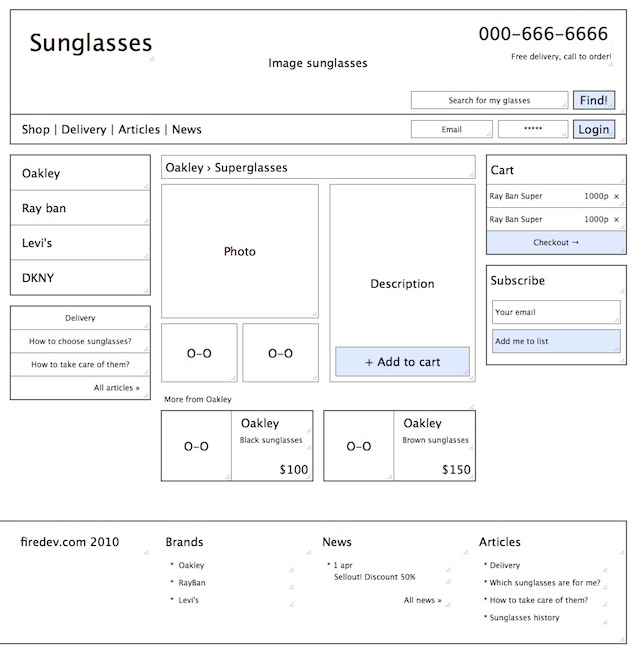
Task: Open the Sunglasses history article
Action: click(x=524, y=618)
